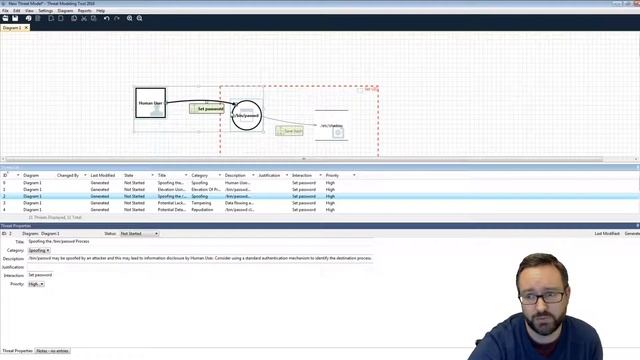The width and height of the screenshot is (640, 360).
Task: Select the Save hash flow label
Action: (x=289, y=131)
